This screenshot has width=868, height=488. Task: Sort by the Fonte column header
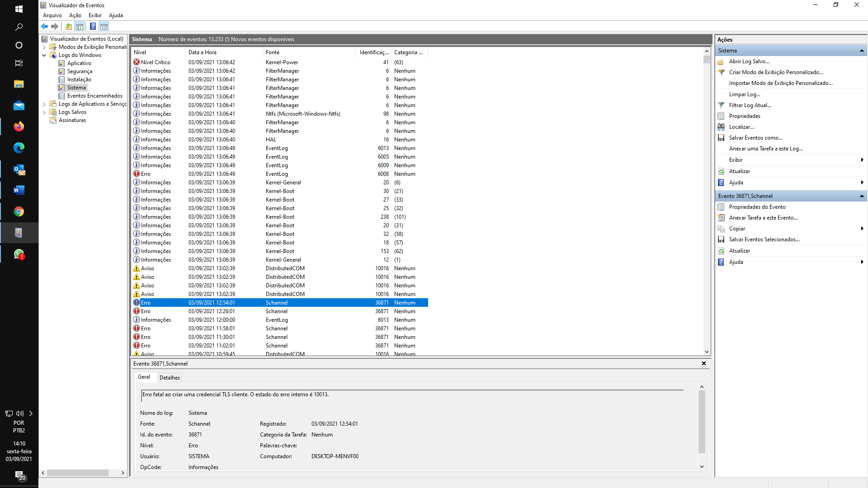309,52
